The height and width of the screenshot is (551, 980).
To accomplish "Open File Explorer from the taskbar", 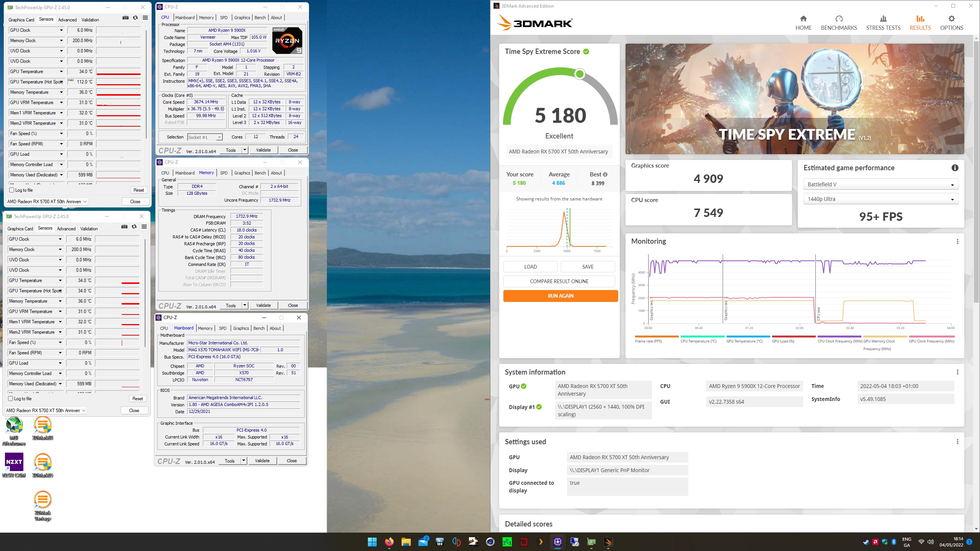I will tap(406, 542).
